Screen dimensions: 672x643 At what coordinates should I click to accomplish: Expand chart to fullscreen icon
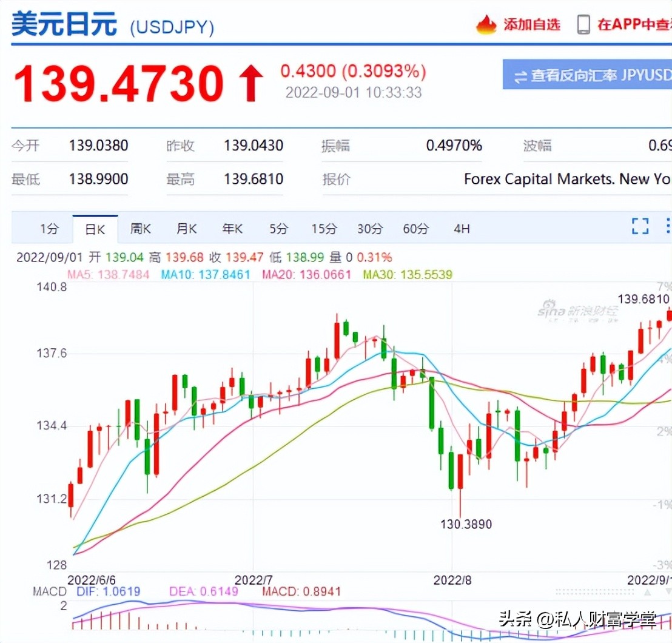[640, 226]
